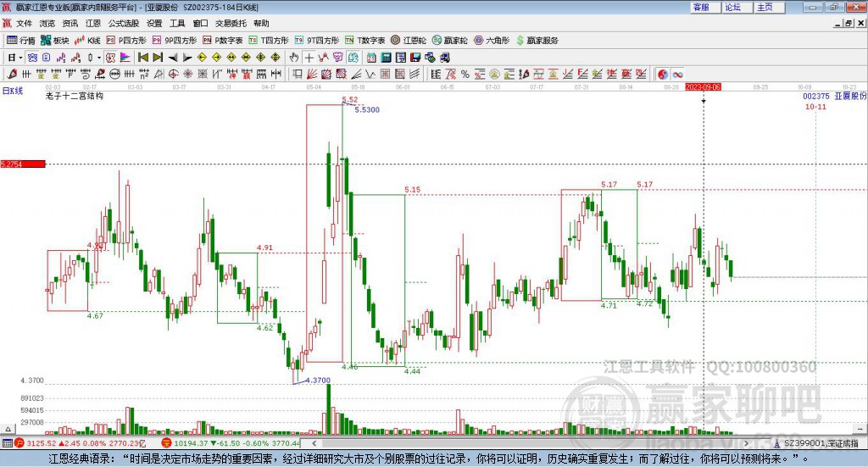Click the 深 Shenzhen index status icon
This screenshot has width=868, height=467.
tap(167, 443)
